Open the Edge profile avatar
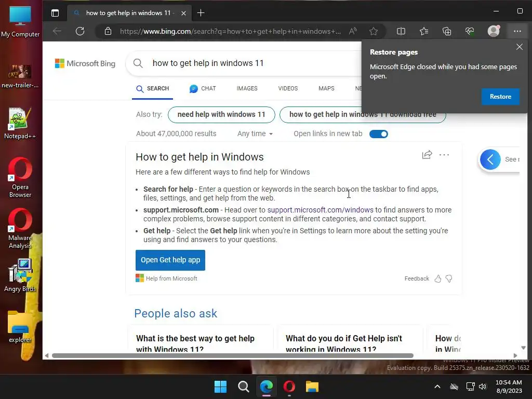Viewport: 532px width, 399px height. click(x=494, y=31)
